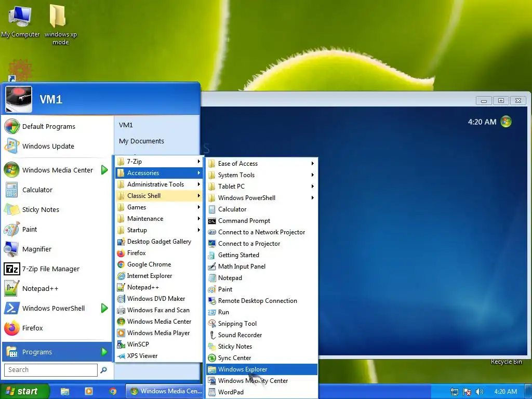This screenshot has width=532, height=399.
Task: Launch Windows Media Player from Programs
Action: tap(159, 333)
